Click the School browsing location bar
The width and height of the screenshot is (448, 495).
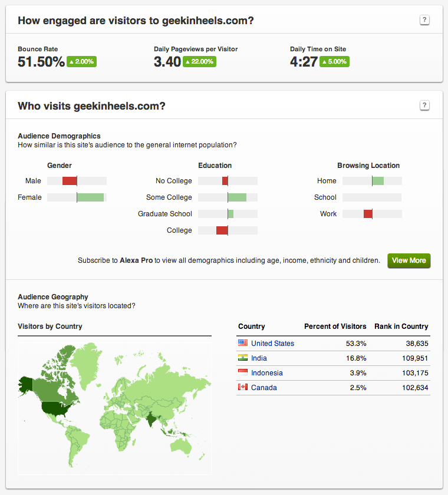pos(372,197)
